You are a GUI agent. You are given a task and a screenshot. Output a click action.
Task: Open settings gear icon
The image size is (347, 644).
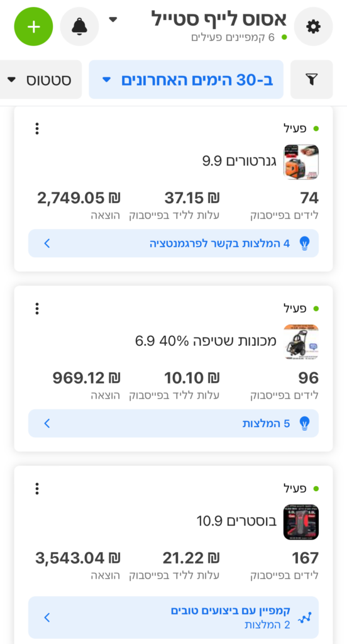(x=313, y=26)
